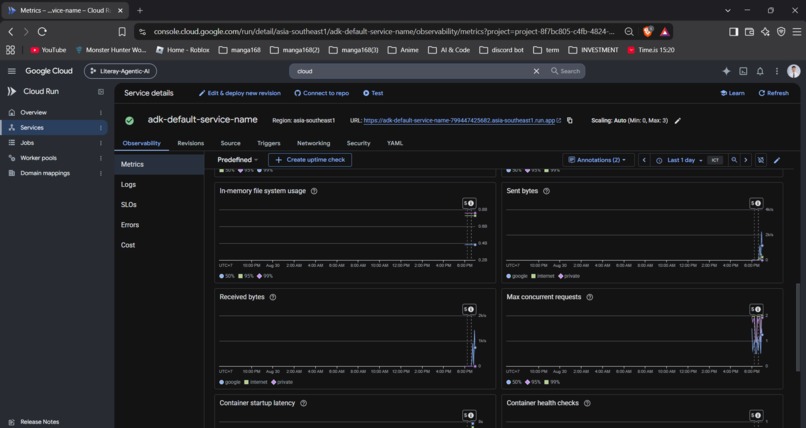This screenshot has width=806, height=428.
Task: Click the Create uptime check button
Action: 310,160
